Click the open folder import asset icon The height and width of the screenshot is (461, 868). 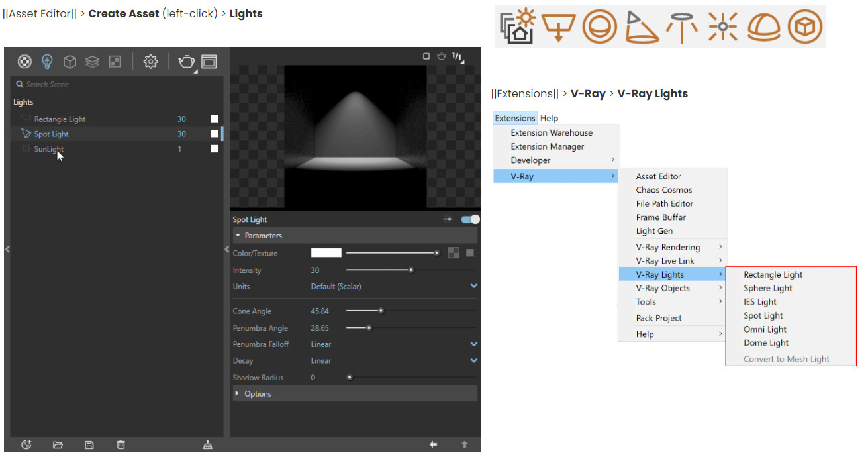click(58, 445)
